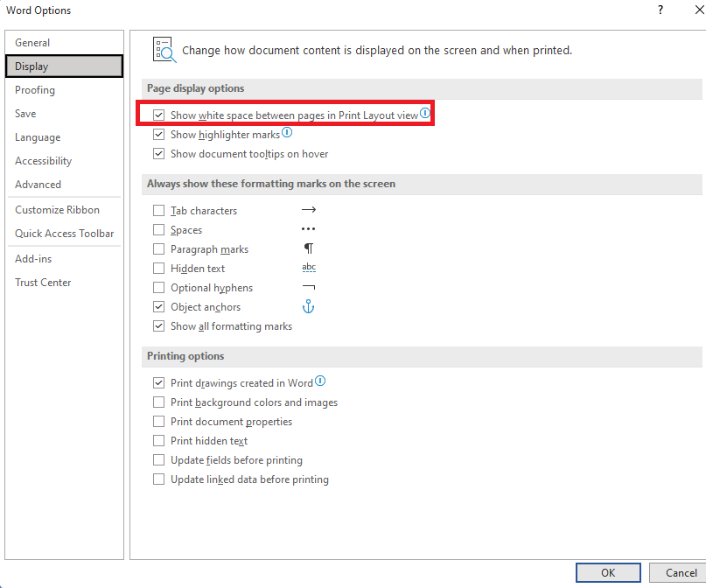The image size is (706, 588).
Task: Click info icon beside Print drawings option
Action: pyautogui.click(x=319, y=381)
